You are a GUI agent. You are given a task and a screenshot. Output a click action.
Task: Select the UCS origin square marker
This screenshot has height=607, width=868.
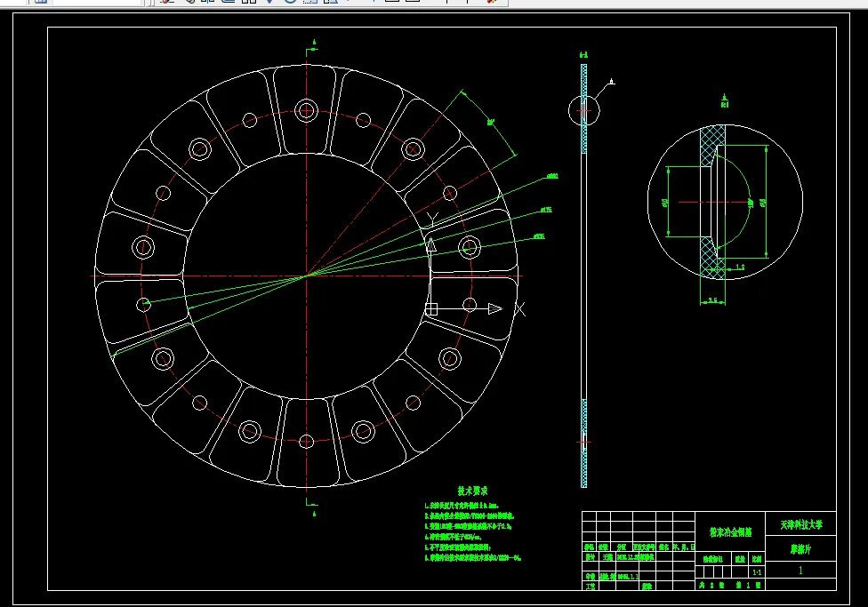point(431,308)
